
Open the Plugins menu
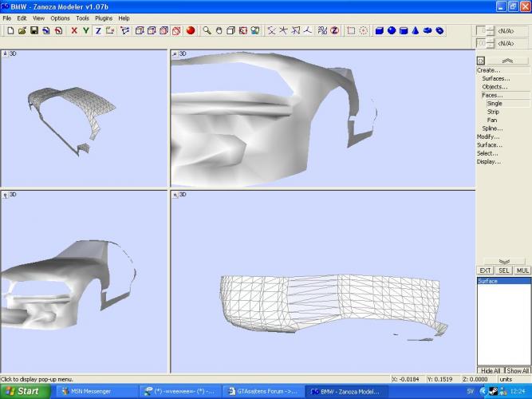(104, 18)
